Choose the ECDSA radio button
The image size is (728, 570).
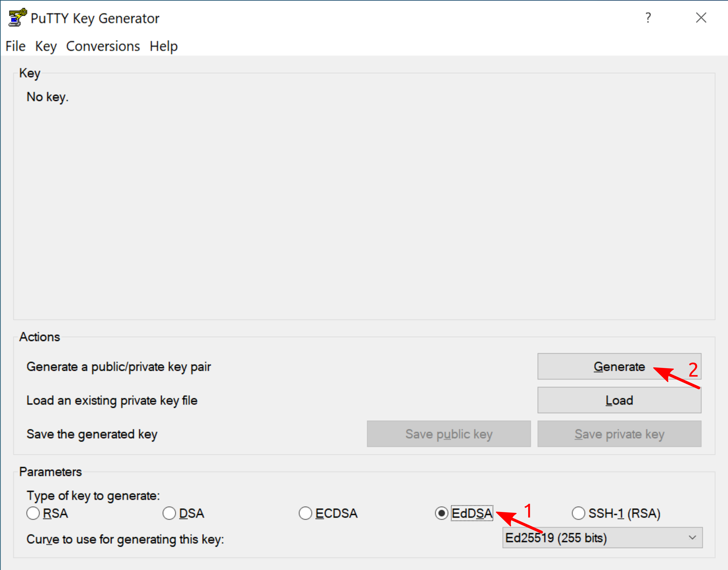click(305, 513)
